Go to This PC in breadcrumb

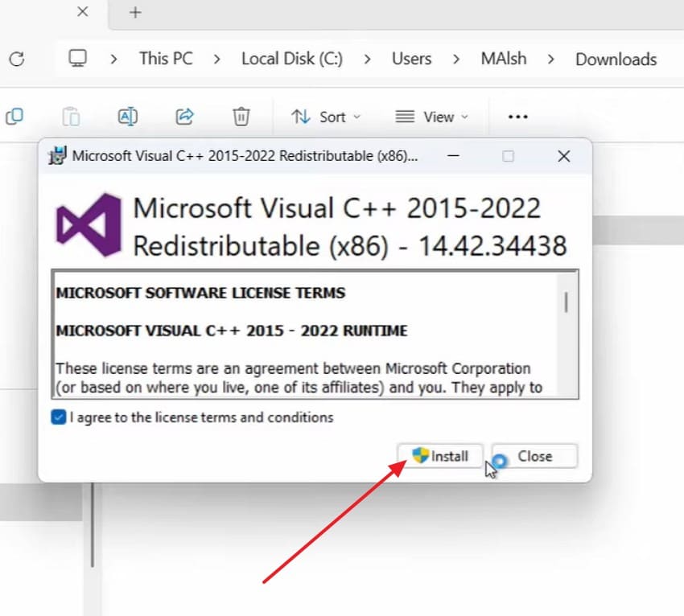coord(166,59)
